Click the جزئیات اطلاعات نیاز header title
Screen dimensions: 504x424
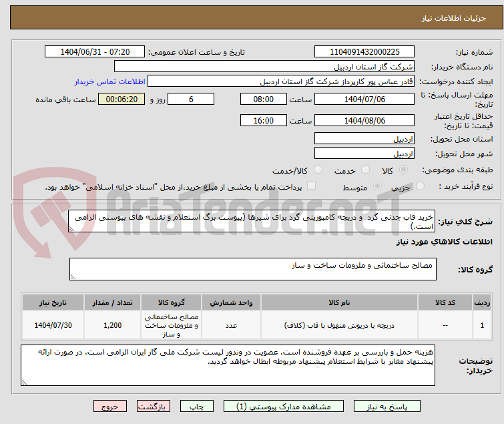[x=454, y=18]
